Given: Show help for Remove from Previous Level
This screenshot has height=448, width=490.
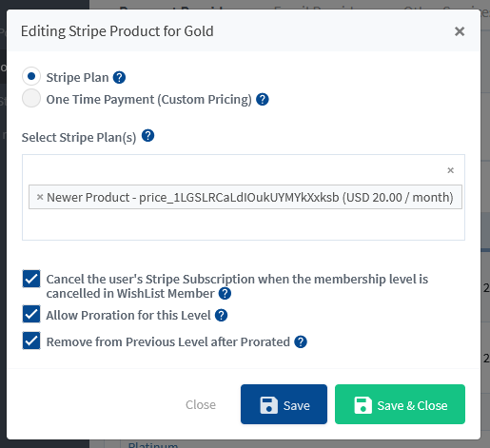Looking at the screenshot, I should [x=301, y=341].
